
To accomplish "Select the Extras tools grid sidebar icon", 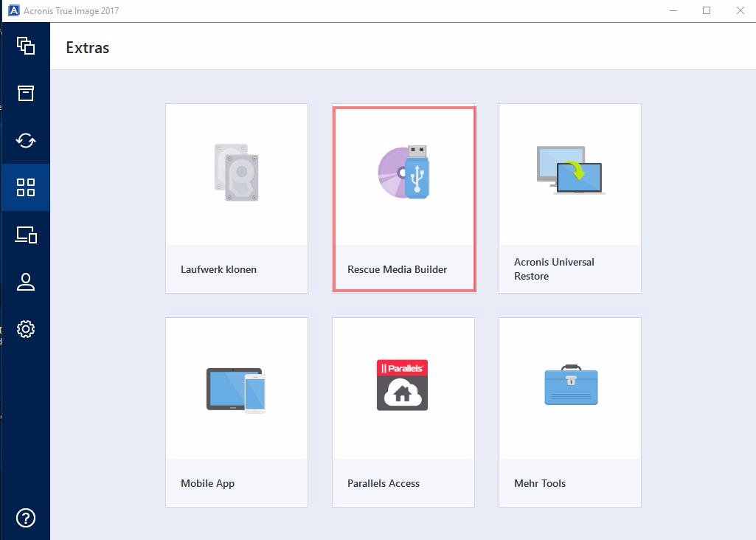I will coord(26,187).
